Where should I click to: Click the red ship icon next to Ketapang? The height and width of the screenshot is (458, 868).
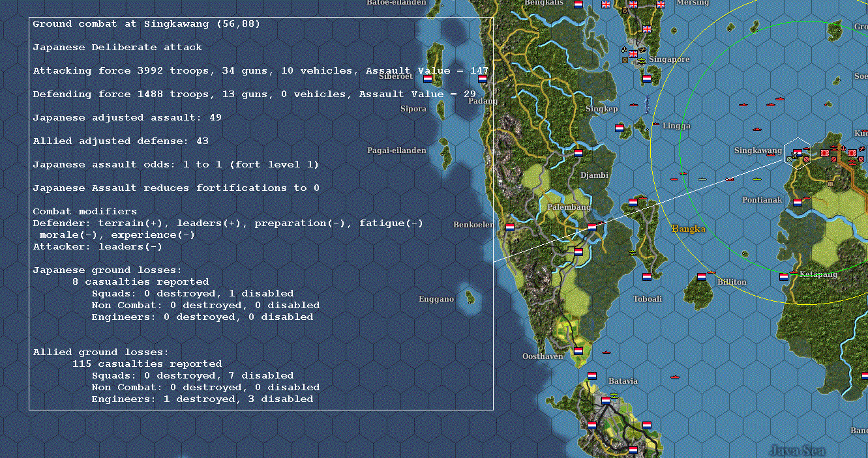(x=793, y=272)
